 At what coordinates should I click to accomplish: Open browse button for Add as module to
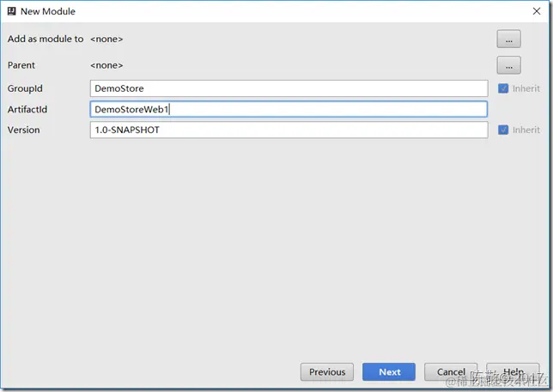point(508,39)
